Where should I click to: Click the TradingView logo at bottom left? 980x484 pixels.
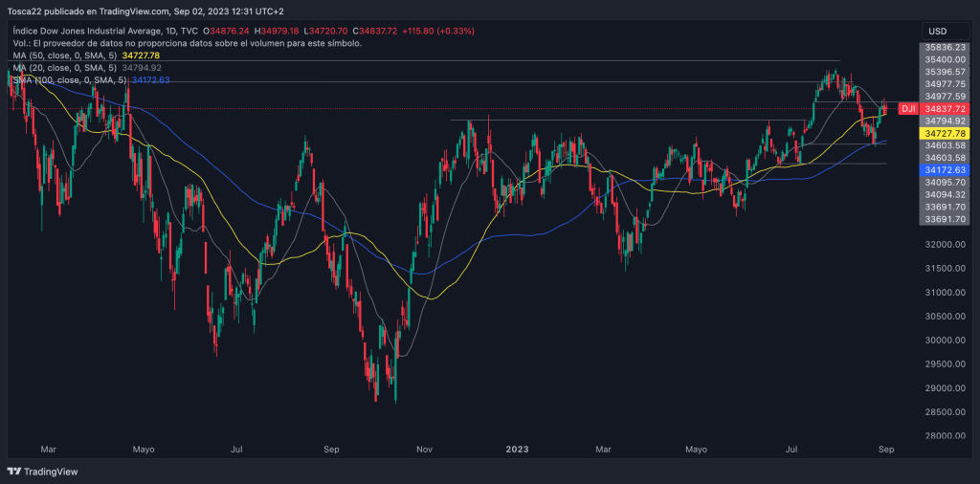43,472
